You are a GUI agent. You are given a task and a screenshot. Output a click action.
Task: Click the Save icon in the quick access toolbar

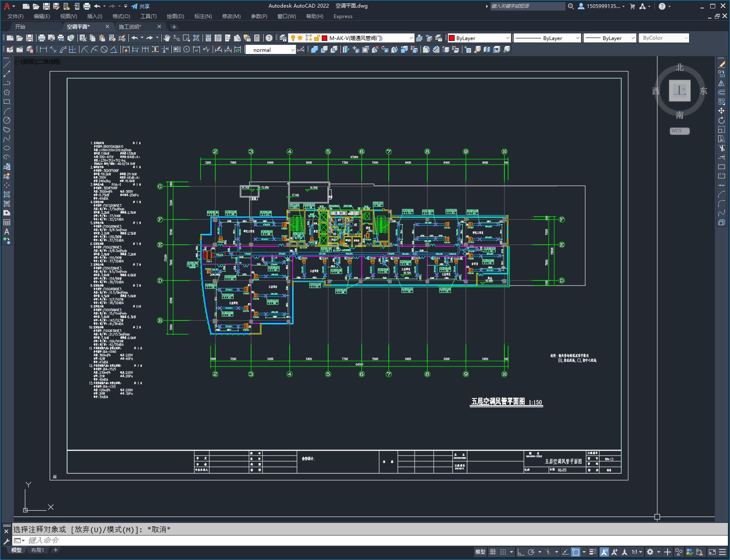pos(46,6)
